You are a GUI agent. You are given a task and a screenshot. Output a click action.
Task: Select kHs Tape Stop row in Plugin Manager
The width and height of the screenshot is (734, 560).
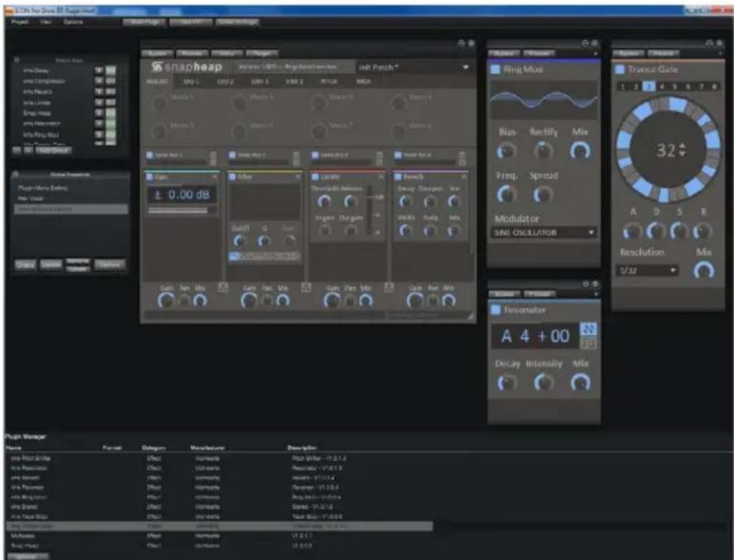219,516
